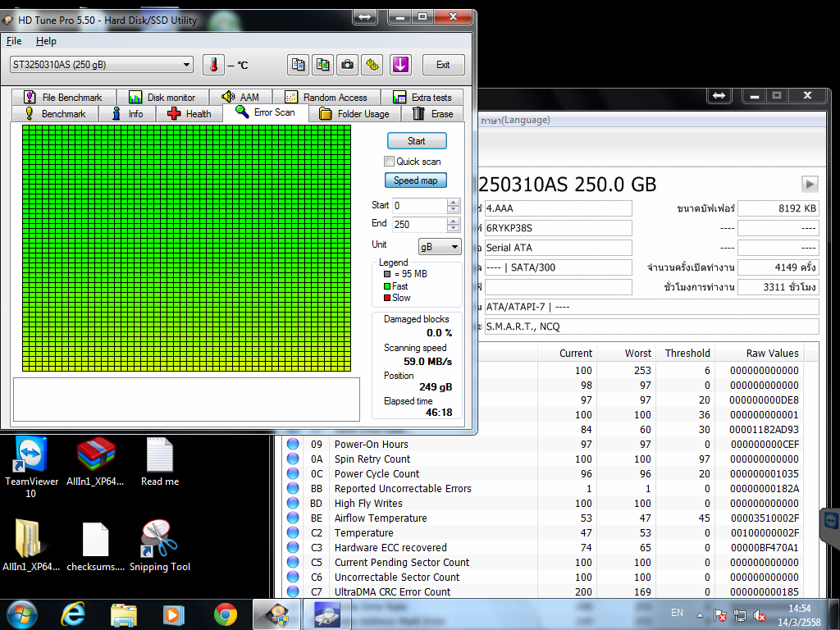The image size is (840, 630).
Task: Click the serial number 6RYKP38S field
Action: (558, 228)
